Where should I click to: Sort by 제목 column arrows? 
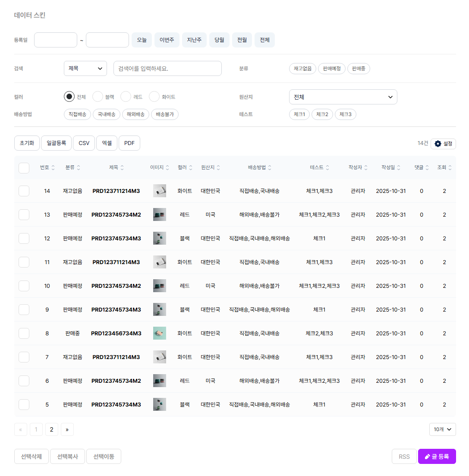click(x=122, y=167)
